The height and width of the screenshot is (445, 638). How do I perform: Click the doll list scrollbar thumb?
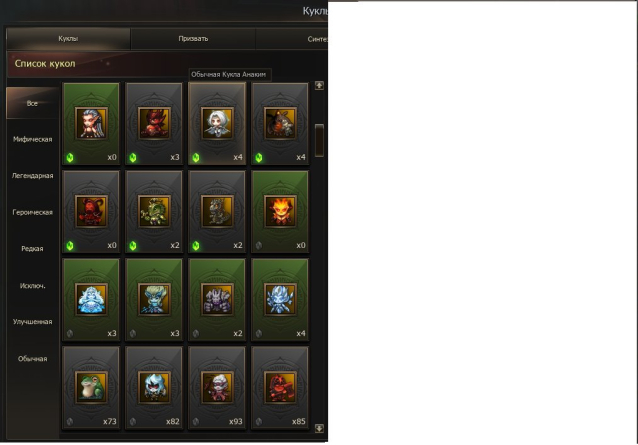319,140
